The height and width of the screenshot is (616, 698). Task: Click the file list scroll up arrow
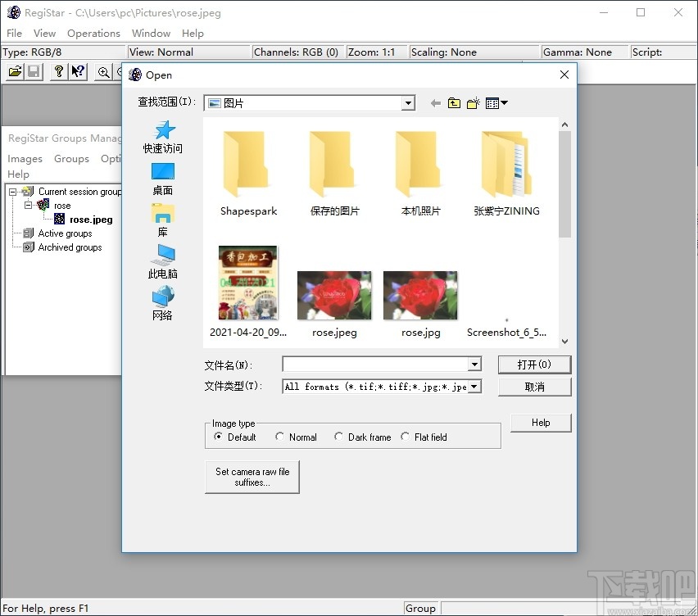pyautogui.click(x=564, y=125)
